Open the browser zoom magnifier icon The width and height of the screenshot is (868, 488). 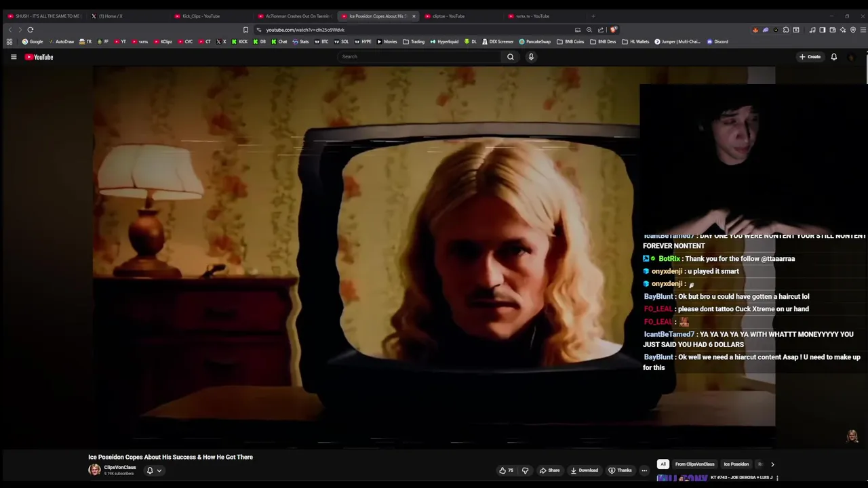pos(589,30)
